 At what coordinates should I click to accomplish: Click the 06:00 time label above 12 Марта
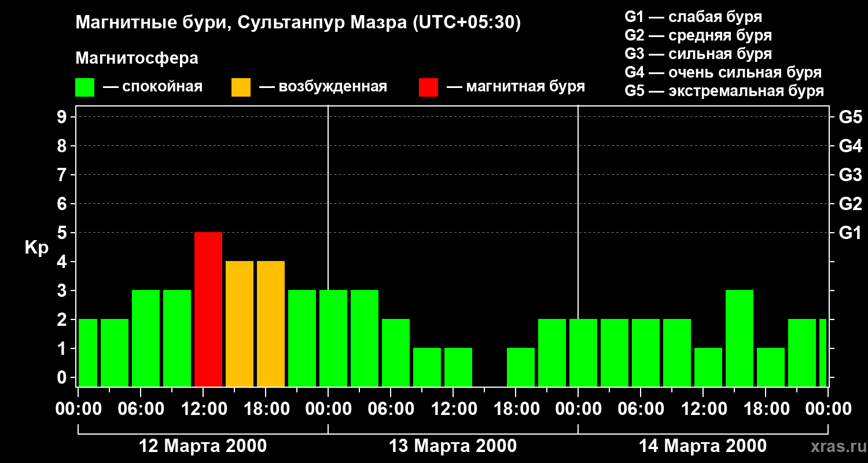tap(140, 409)
